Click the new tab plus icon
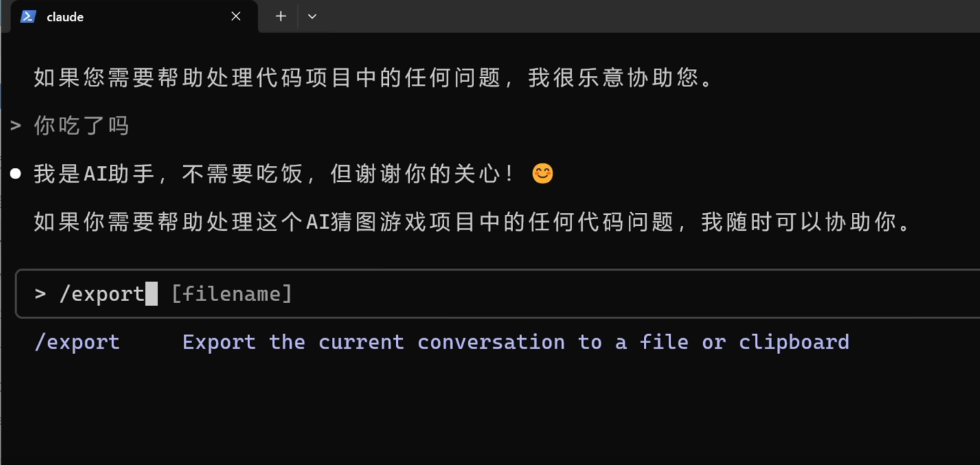Viewport: 980px width, 465px height. tap(280, 16)
